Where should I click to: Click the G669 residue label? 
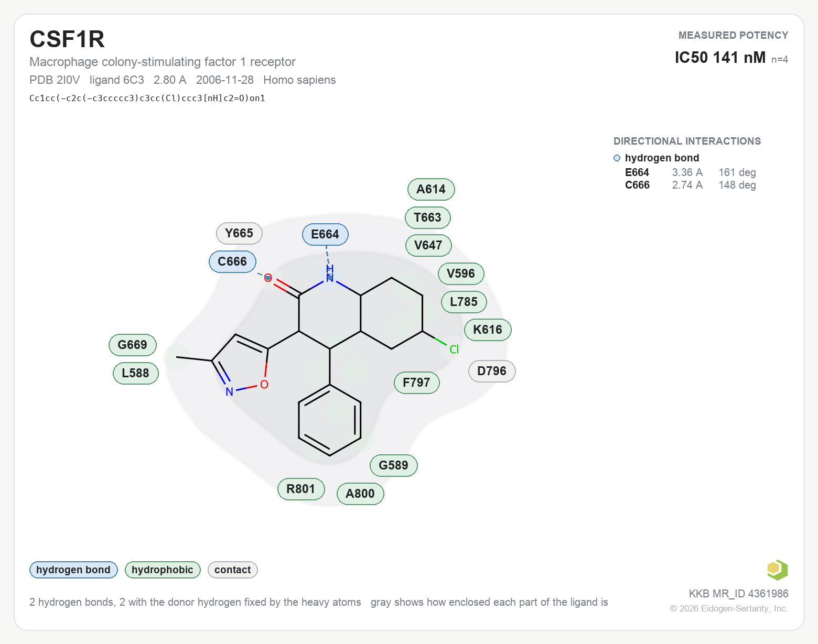[133, 345]
